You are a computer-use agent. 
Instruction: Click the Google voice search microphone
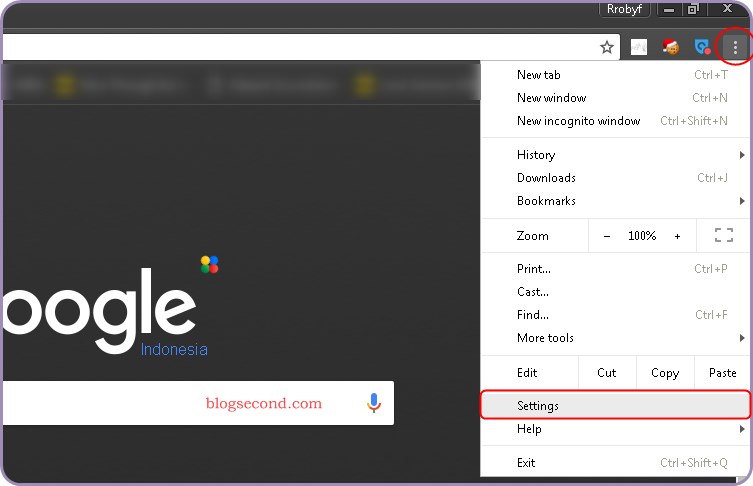point(374,403)
